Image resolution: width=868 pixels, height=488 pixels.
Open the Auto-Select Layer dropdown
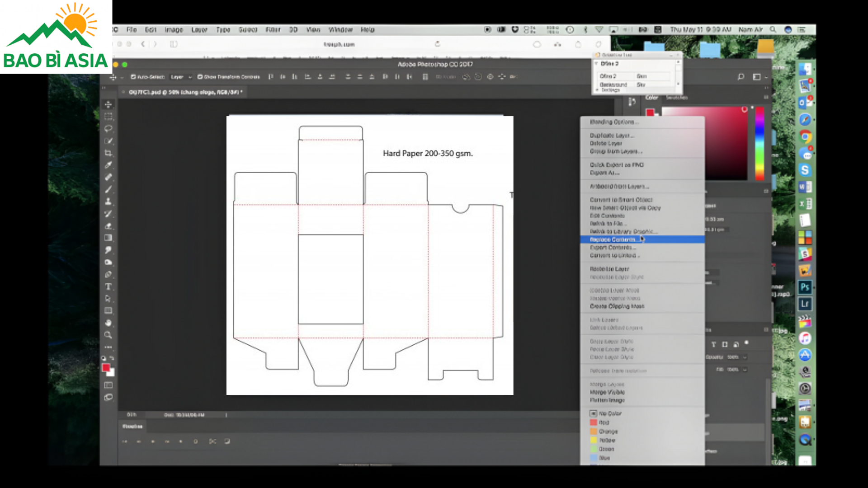pos(181,77)
